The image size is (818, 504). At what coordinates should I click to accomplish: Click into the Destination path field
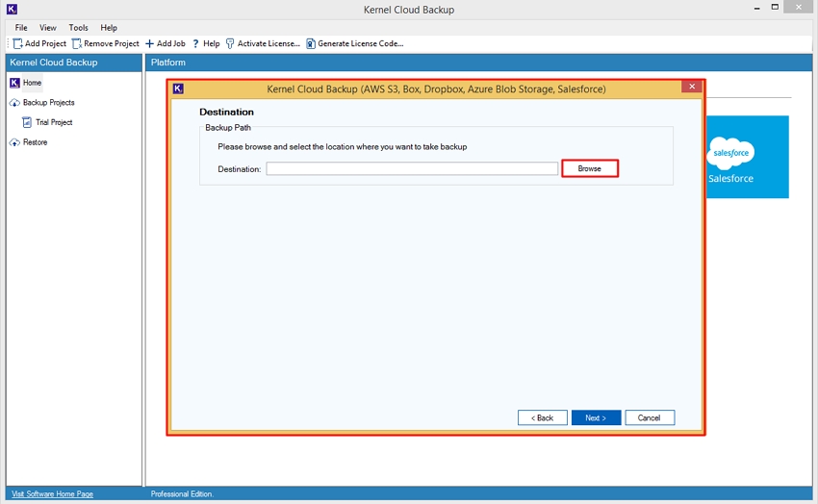412,169
